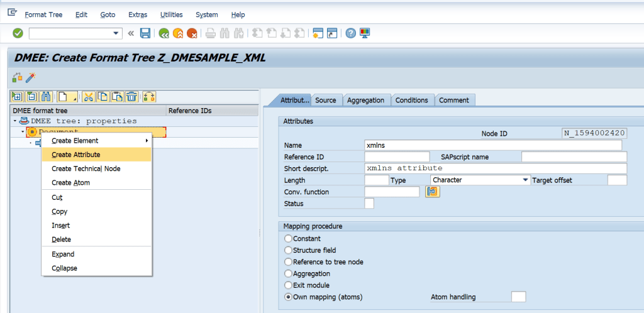Switch to the Aggregation tab
644x313 pixels.
[x=365, y=100]
